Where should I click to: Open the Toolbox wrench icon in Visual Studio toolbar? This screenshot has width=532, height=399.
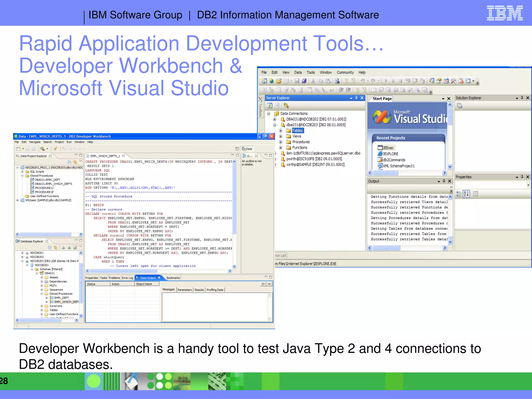click(x=454, y=81)
